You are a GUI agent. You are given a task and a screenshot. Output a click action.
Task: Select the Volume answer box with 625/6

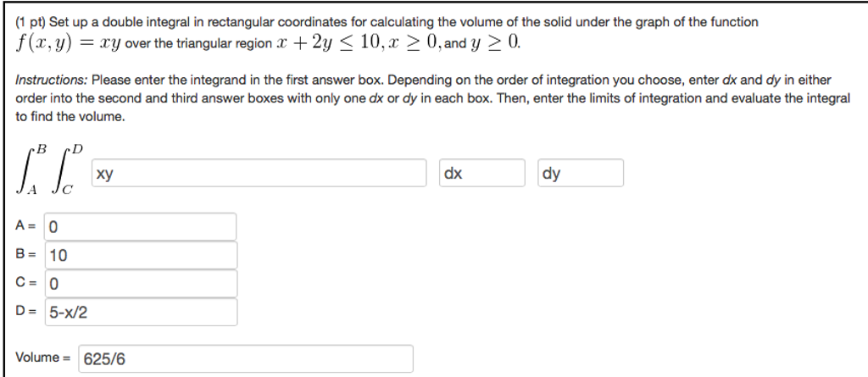coord(246,358)
